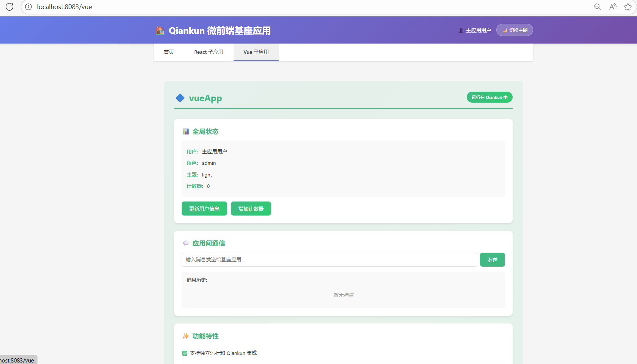Toggle theme with the 切换主题 button

[515, 30]
